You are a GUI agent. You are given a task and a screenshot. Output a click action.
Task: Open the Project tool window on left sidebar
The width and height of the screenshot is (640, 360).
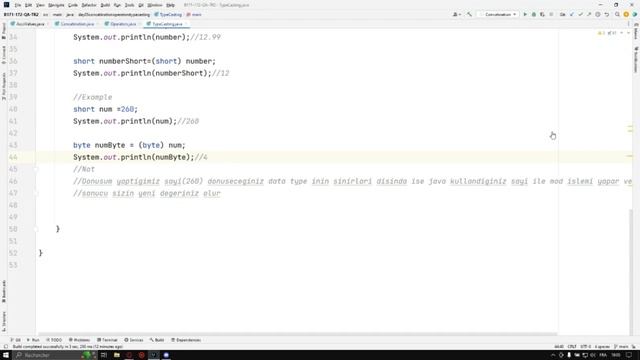(x=4, y=31)
